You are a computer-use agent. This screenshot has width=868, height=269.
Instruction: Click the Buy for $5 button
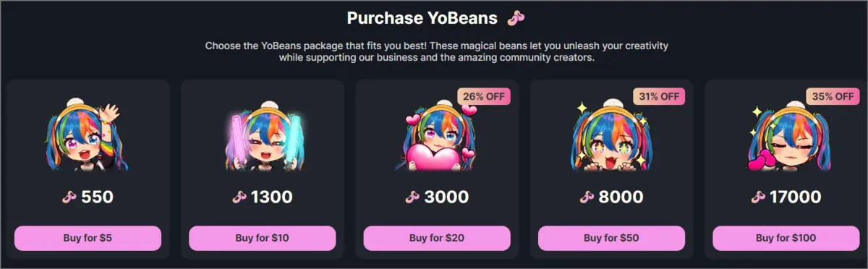coord(88,238)
